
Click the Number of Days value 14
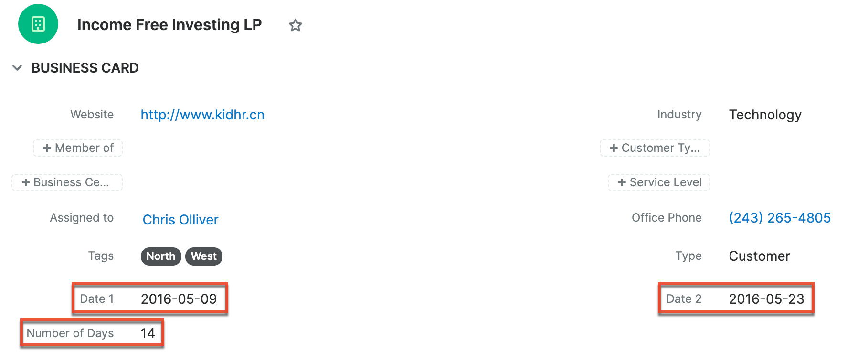[x=148, y=333]
